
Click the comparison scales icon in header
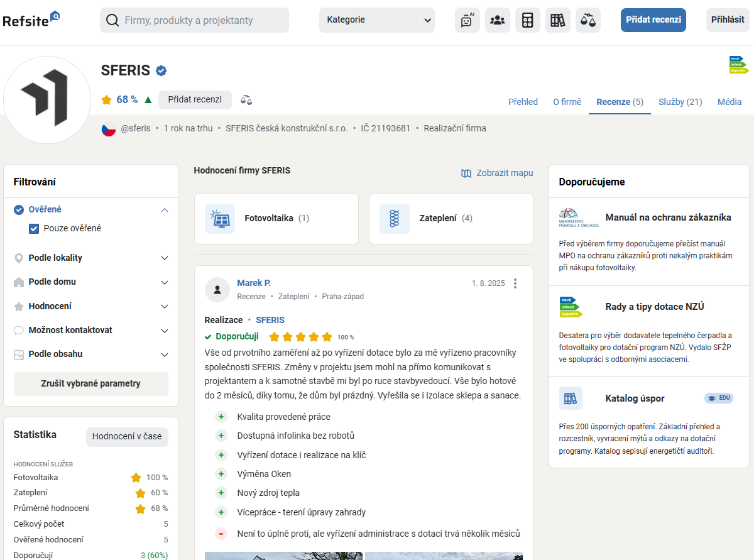[x=588, y=20]
